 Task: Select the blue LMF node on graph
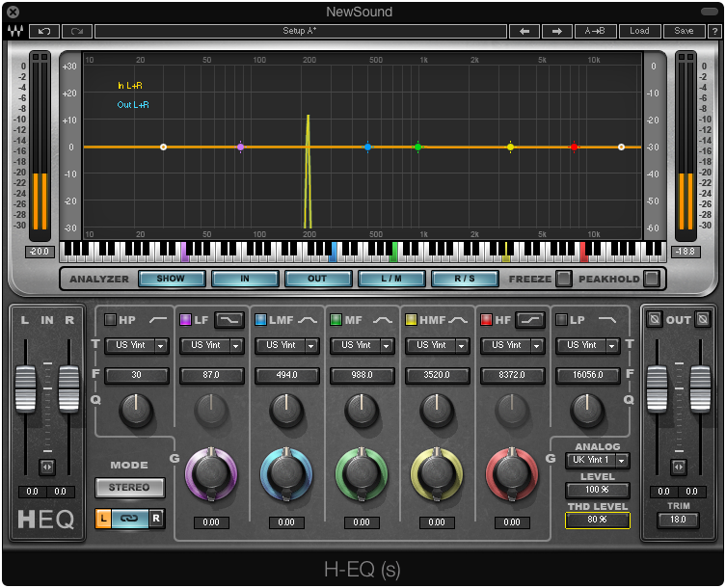pos(367,147)
